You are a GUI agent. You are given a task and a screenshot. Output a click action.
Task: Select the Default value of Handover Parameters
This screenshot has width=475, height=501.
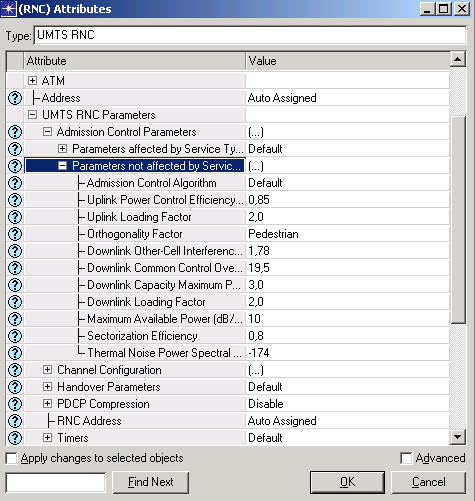point(265,387)
